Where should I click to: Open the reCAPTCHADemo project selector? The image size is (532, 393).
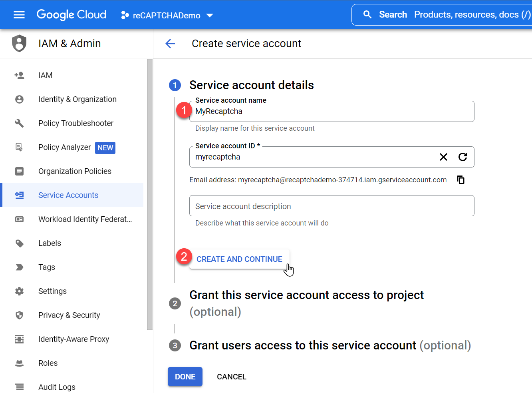(167, 15)
